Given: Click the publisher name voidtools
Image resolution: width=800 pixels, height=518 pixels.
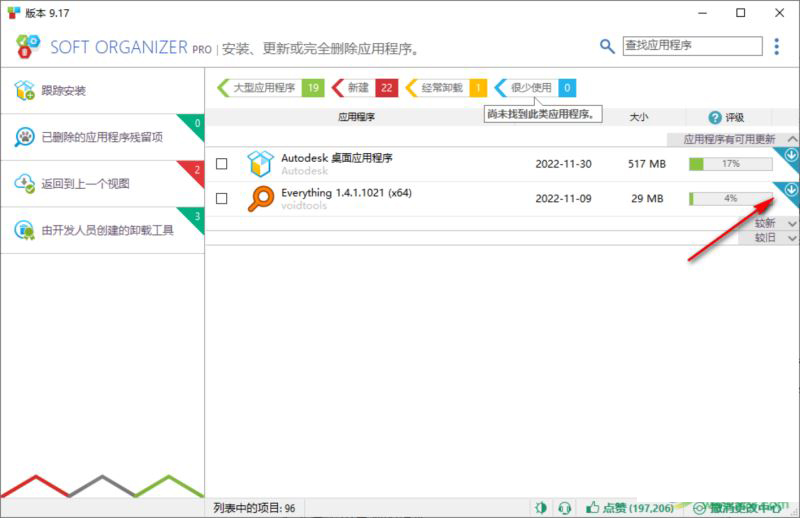Looking at the screenshot, I should coord(304,206).
